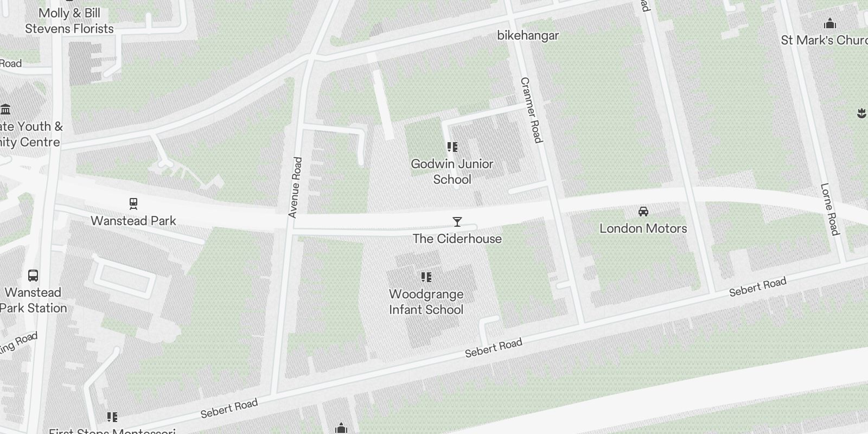This screenshot has width=868, height=434.
Task: Open Molly & Bill Stevens Florists label
Action: 69,21
